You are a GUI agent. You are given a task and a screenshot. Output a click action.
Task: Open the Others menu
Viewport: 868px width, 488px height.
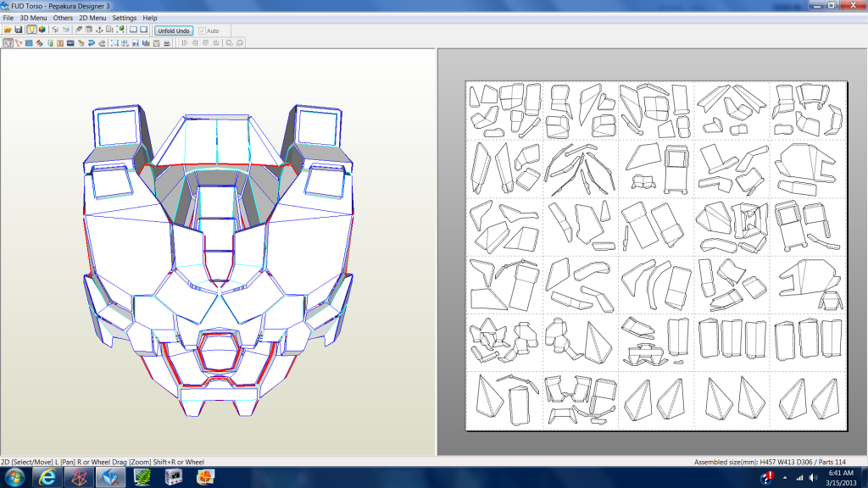click(63, 18)
